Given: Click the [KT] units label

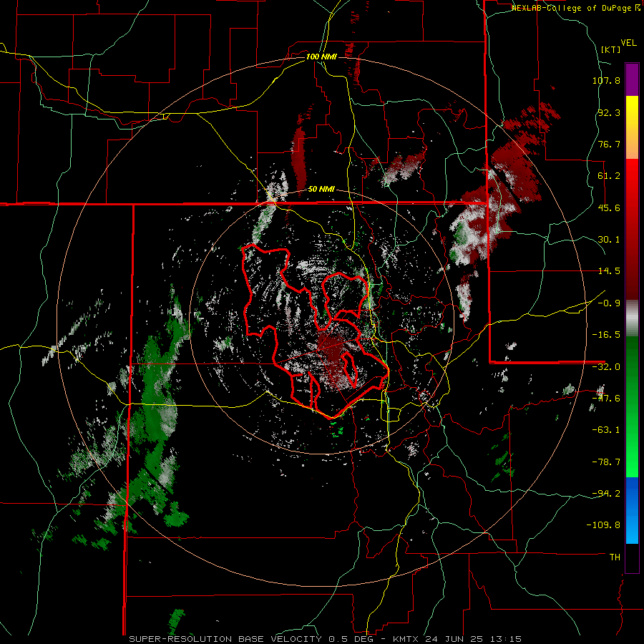Looking at the screenshot, I should pyautogui.click(x=611, y=49).
